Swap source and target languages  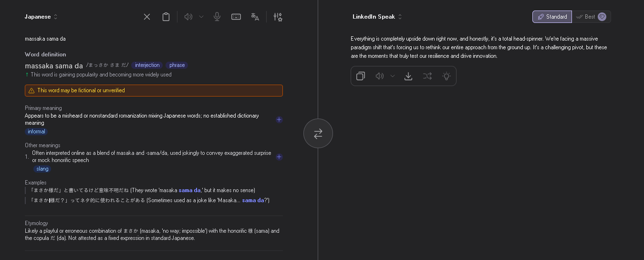point(318,133)
